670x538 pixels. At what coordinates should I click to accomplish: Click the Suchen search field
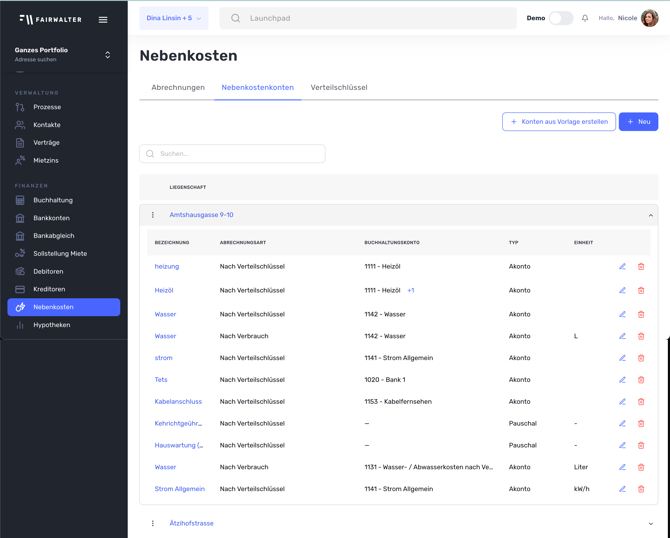(x=233, y=154)
